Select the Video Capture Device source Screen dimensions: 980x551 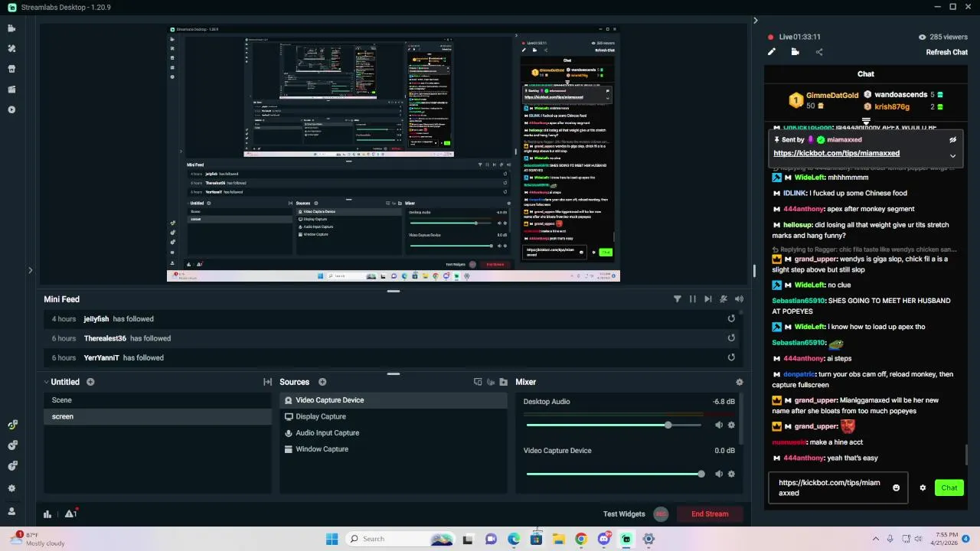click(394, 400)
